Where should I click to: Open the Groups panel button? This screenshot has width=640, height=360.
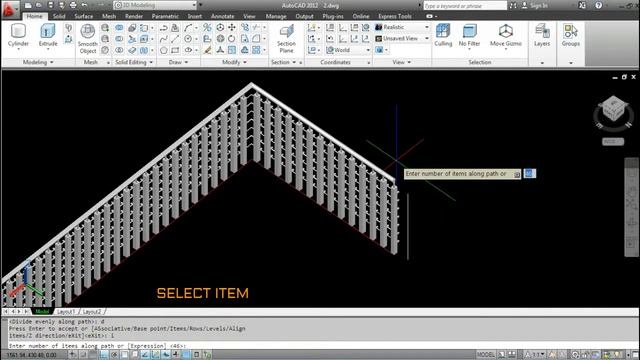[x=571, y=35]
